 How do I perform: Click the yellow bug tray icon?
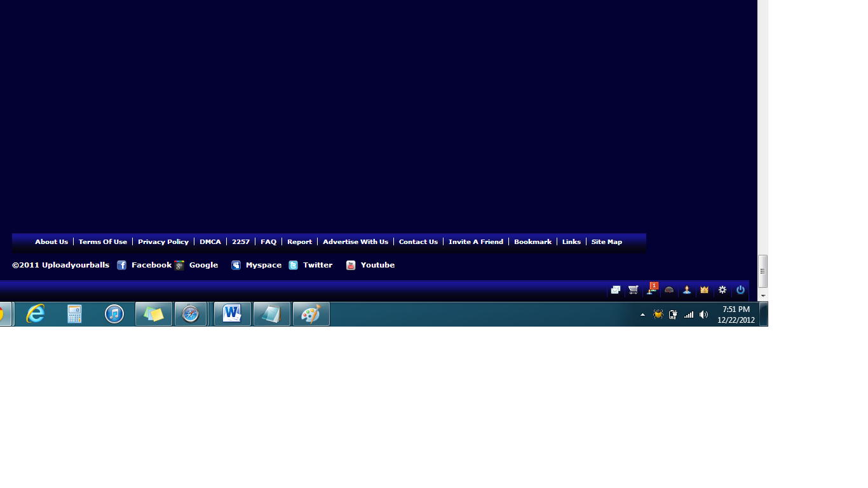(x=658, y=315)
